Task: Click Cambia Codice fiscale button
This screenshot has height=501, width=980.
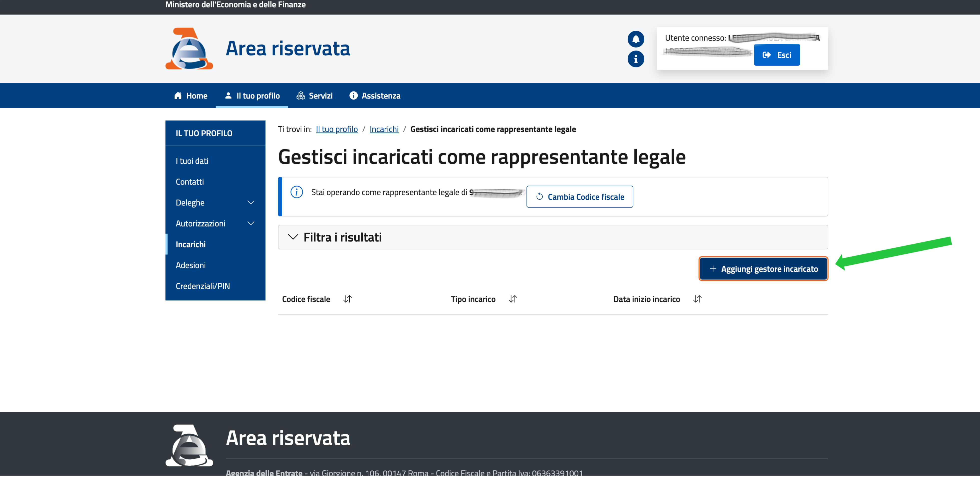Action: tap(579, 197)
